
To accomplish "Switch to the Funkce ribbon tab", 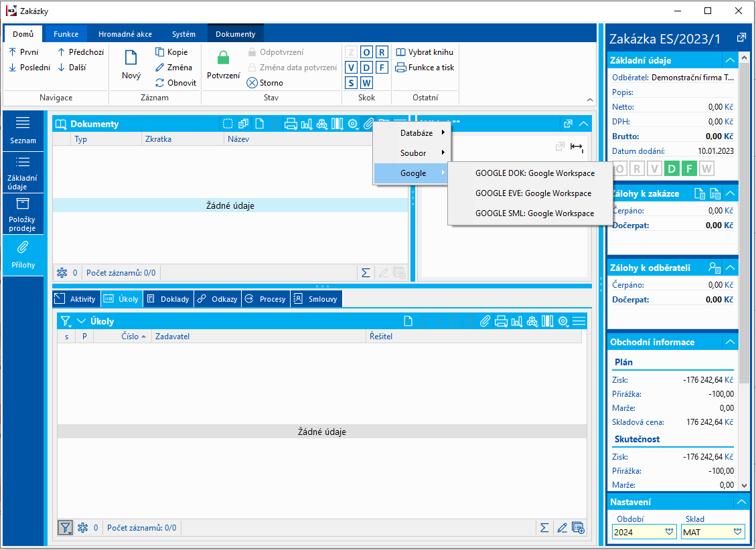I will pyautogui.click(x=66, y=34).
